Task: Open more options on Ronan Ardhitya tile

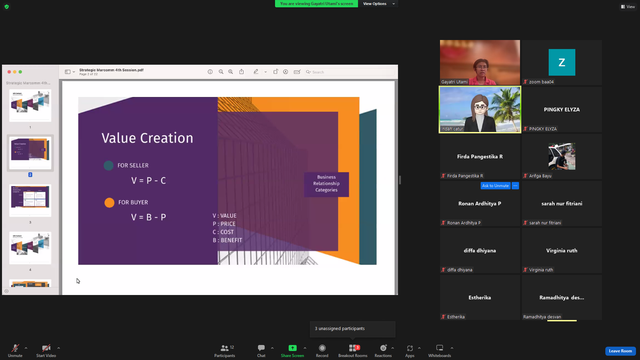Action: (515, 186)
